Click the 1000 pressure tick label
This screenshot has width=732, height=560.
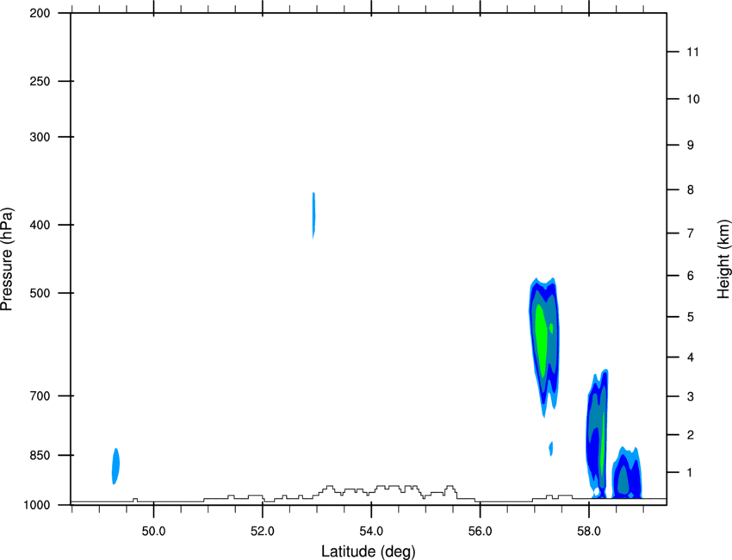click(36, 506)
